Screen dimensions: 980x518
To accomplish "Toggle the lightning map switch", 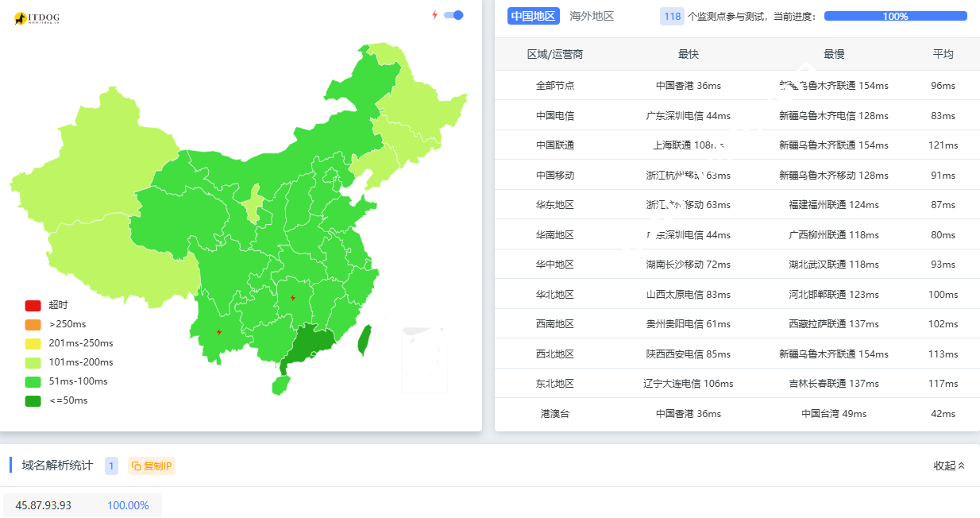I will pyautogui.click(x=453, y=15).
